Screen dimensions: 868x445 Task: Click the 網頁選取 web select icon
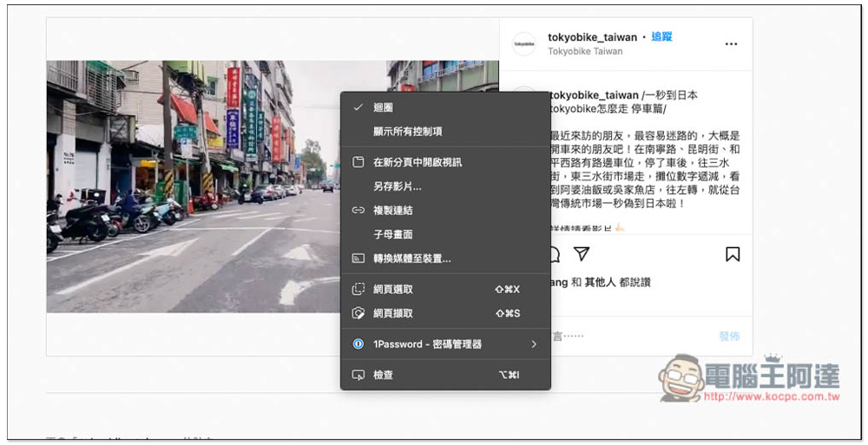(358, 289)
